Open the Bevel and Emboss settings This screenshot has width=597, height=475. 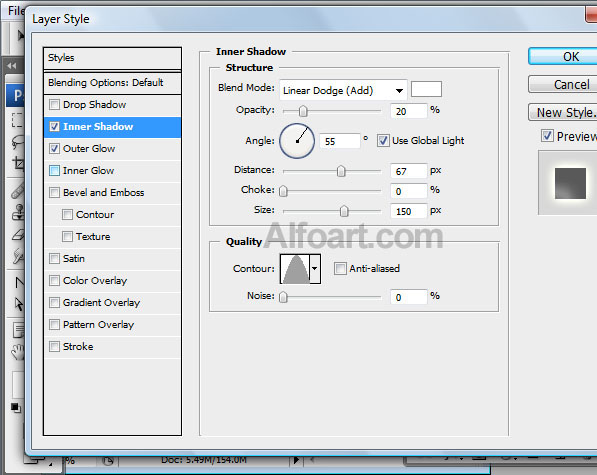(104, 193)
